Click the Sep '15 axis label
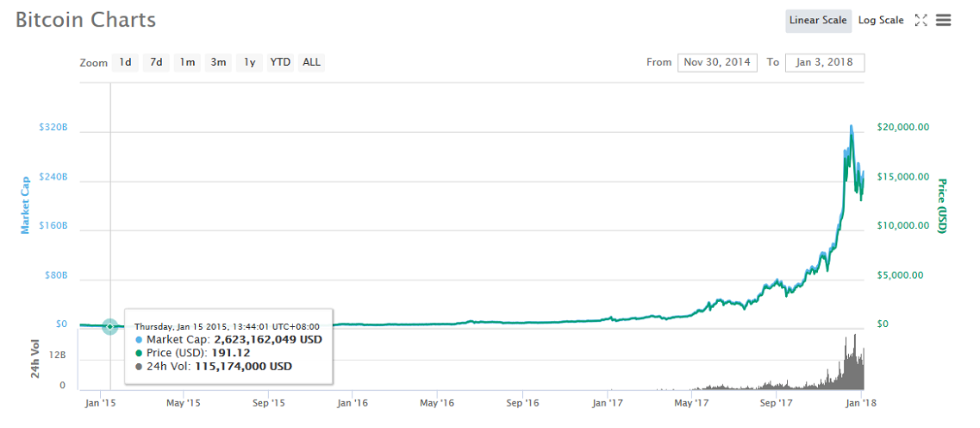The image size is (980, 428). coord(268,404)
